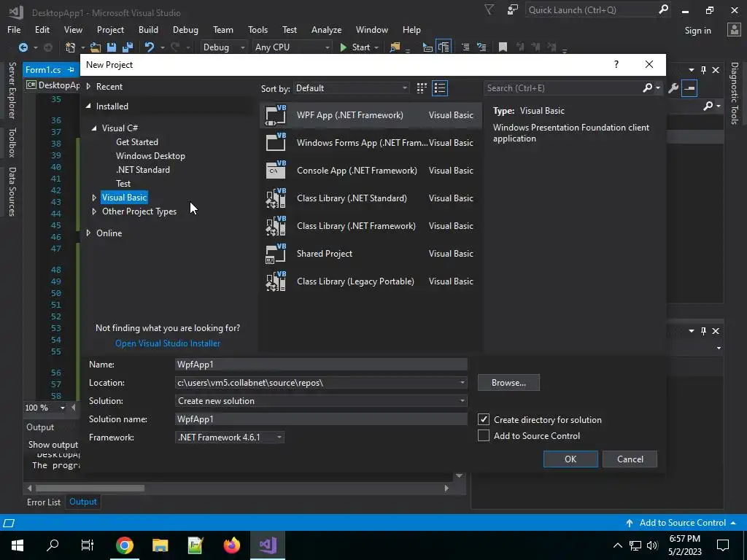Open the Debug configuration dropdown
The image size is (747, 560).
pos(223,47)
